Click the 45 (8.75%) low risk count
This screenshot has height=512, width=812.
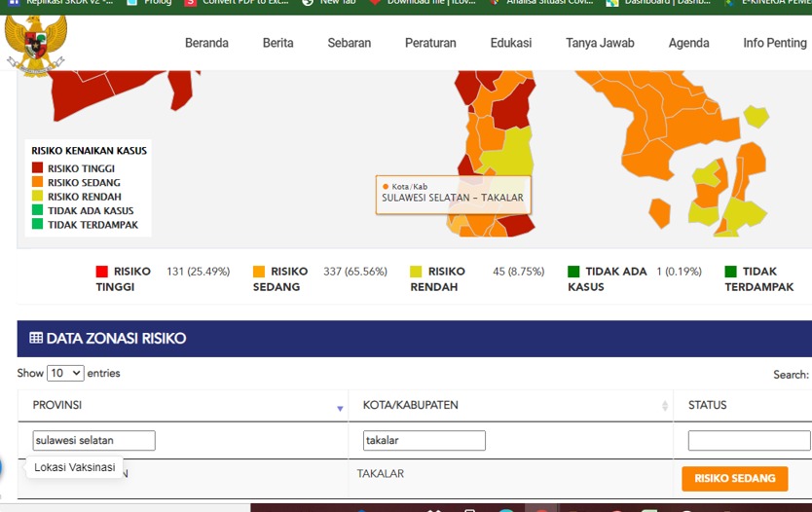point(518,272)
